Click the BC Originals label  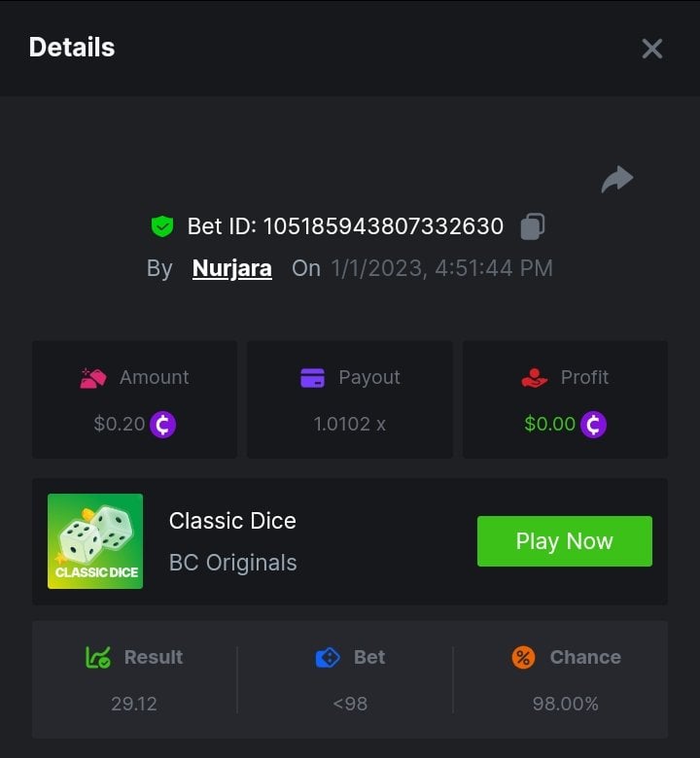tap(233, 563)
